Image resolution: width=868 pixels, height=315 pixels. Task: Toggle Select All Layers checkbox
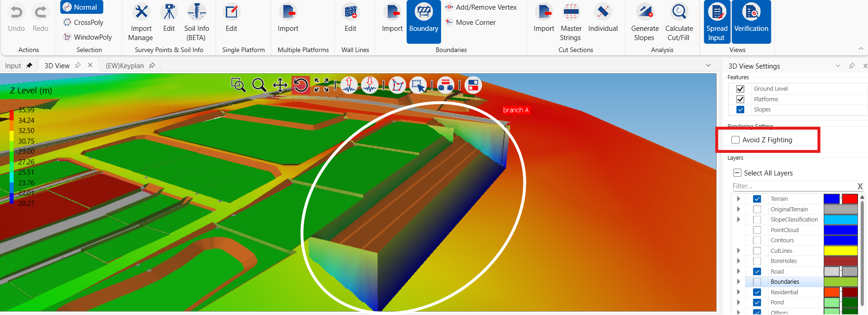point(737,173)
